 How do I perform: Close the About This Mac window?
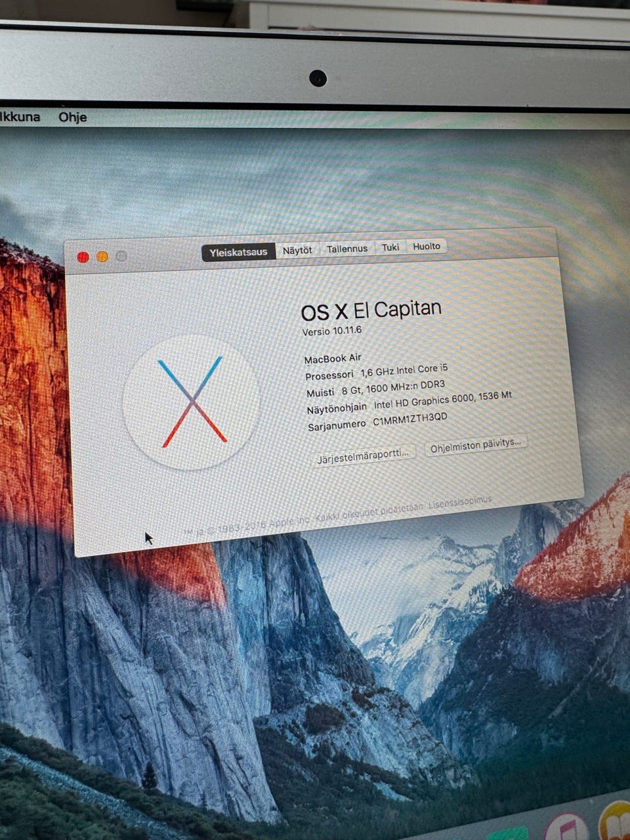click(83, 257)
